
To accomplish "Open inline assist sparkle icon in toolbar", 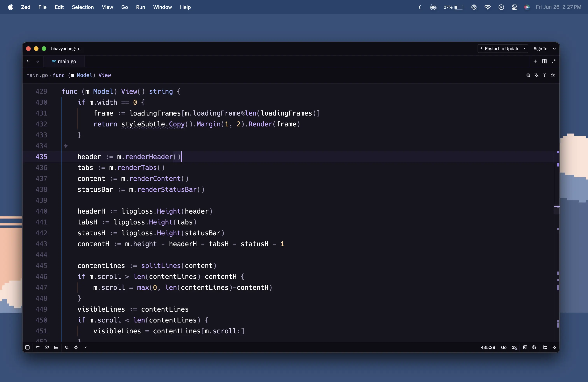I will [x=536, y=75].
